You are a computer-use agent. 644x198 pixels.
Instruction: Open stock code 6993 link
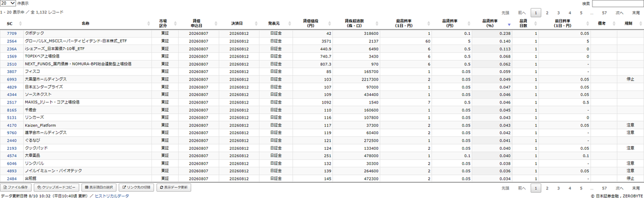coord(11,79)
